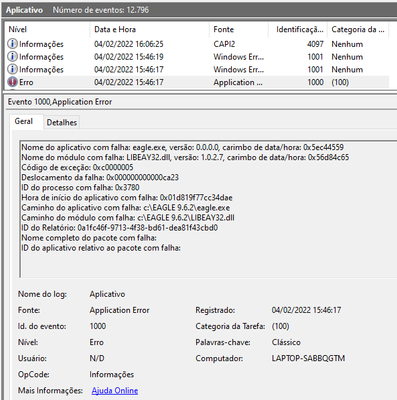397x400 pixels.
Task: Switch to the Detalhes tab
Action: coord(62,122)
